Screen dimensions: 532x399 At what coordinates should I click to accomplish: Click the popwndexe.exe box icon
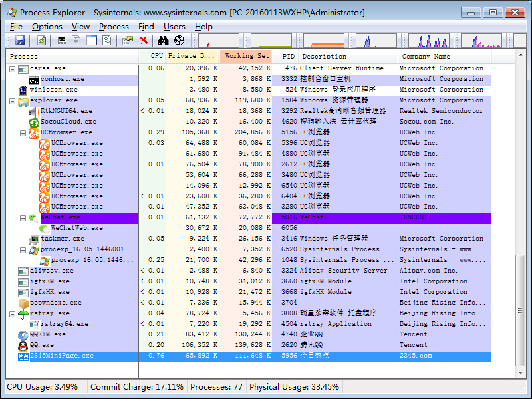pos(23,303)
